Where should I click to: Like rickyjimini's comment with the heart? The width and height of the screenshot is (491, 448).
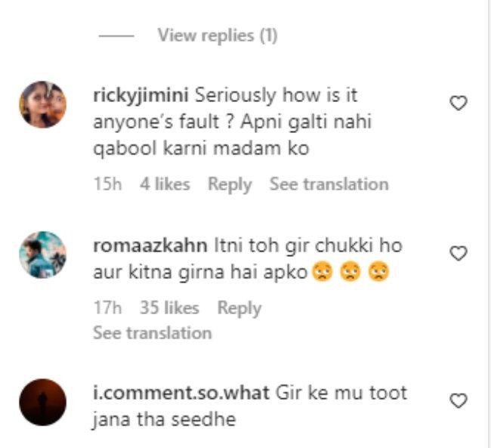click(458, 104)
